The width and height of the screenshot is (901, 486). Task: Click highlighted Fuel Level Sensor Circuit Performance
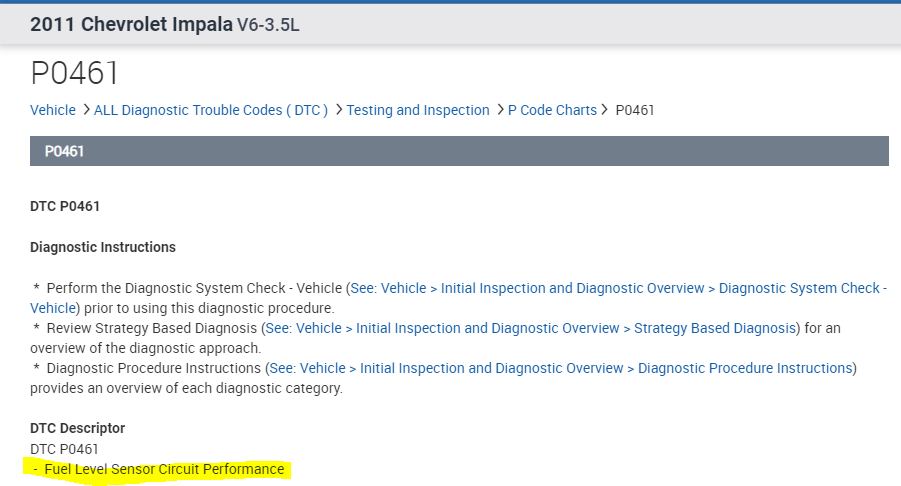tap(164, 469)
